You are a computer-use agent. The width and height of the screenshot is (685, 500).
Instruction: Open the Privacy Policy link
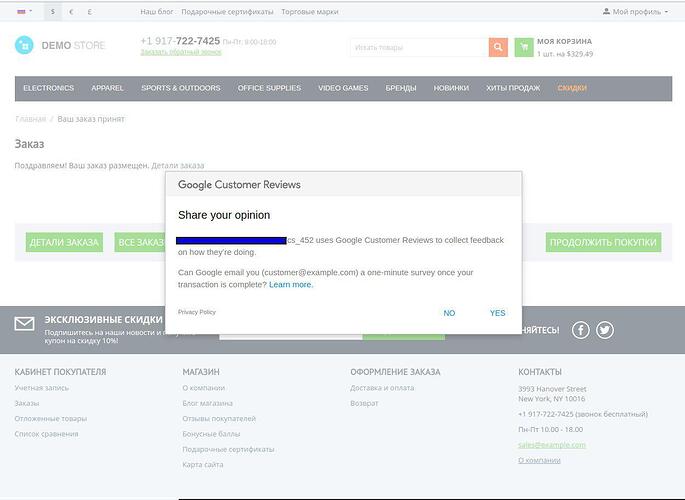(197, 312)
